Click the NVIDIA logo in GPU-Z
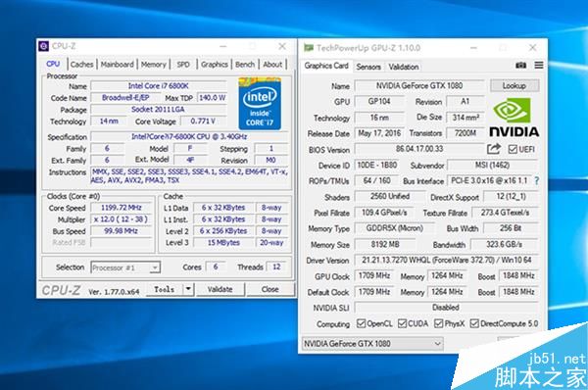This screenshot has width=588, height=390. pyautogui.click(x=514, y=118)
